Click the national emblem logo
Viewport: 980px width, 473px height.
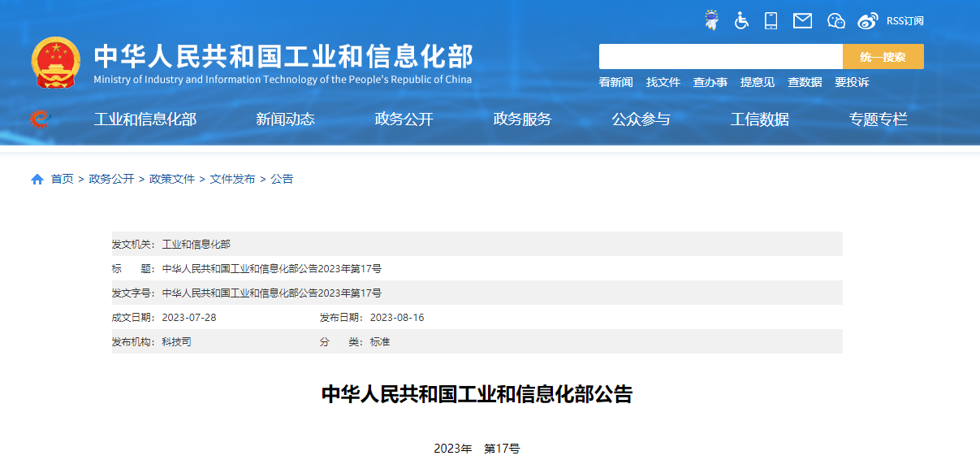[56, 63]
